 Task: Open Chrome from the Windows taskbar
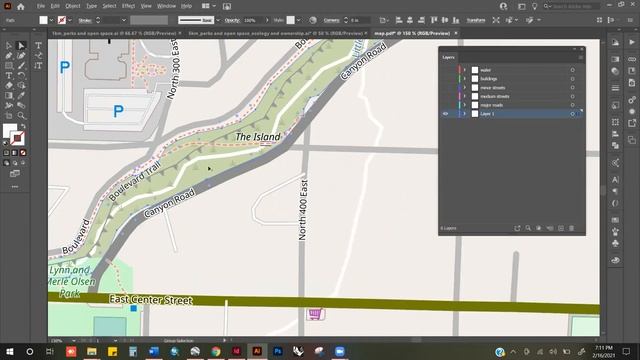click(x=216, y=351)
